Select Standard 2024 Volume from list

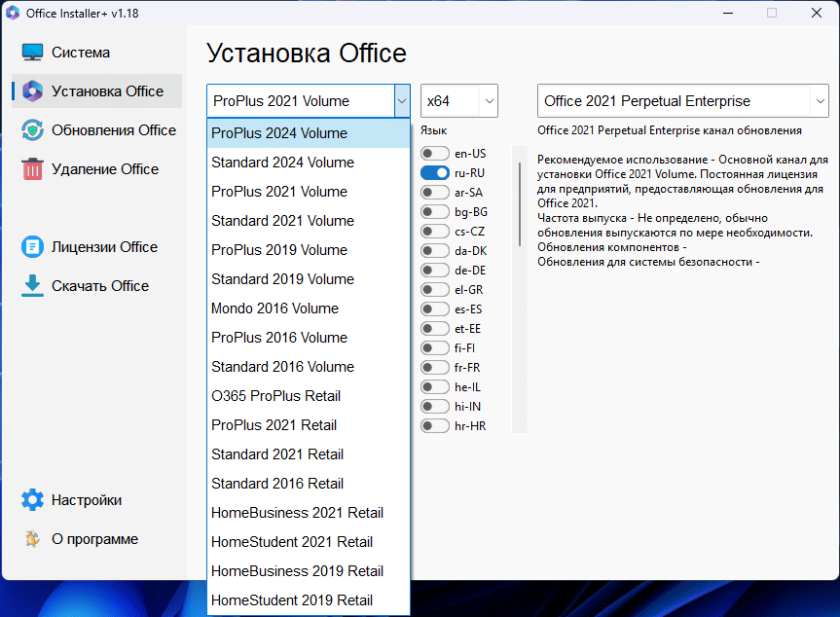(308, 163)
